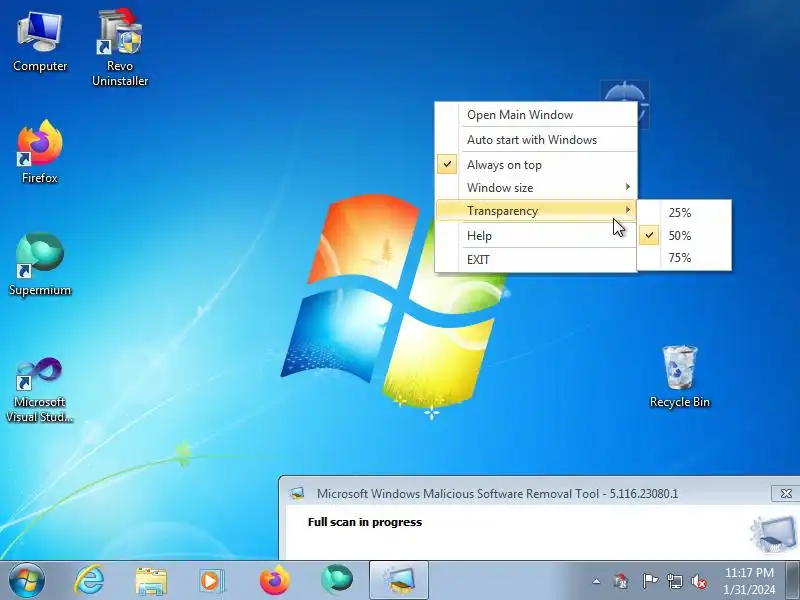
Task: Open the Computer desktop icon
Action: click(40, 43)
